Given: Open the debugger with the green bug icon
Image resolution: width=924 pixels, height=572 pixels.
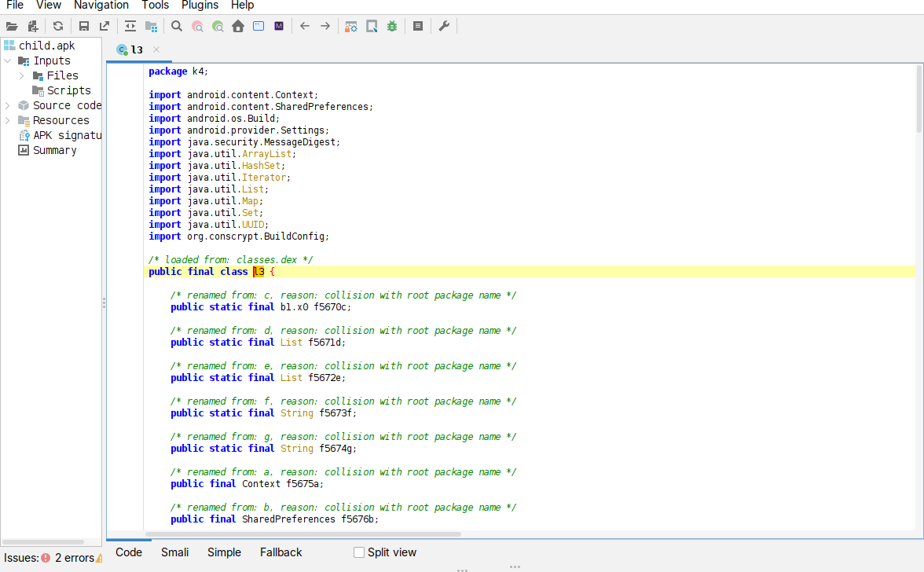Looking at the screenshot, I should [x=392, y=26].
